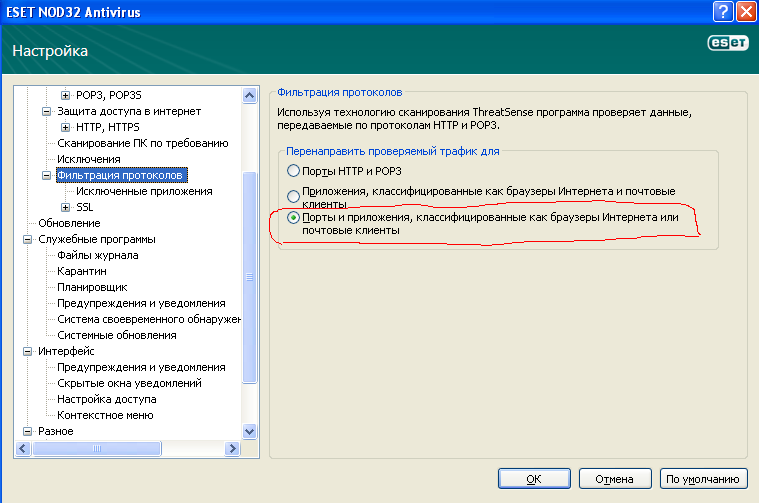Open 'Планировщик' settings
The height and width of the screenshot is (503, 759).
pyautogui.click(x=92, y=287)
